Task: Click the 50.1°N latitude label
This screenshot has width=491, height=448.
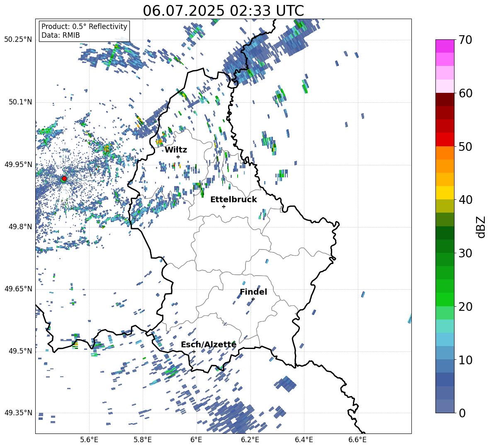Action: (20, 102)
